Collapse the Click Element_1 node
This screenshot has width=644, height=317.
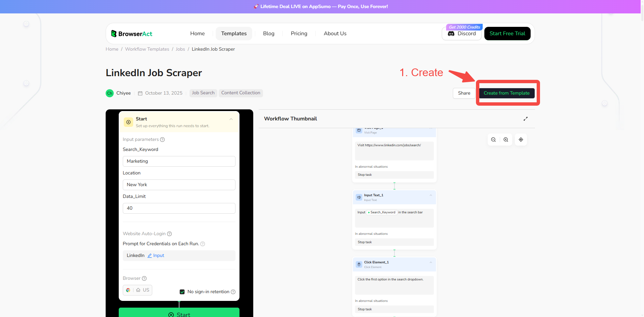tap(431, 262)
